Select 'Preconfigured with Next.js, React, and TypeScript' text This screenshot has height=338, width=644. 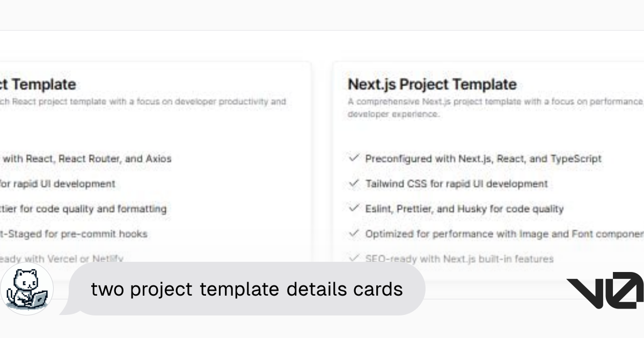coord(483,159)
